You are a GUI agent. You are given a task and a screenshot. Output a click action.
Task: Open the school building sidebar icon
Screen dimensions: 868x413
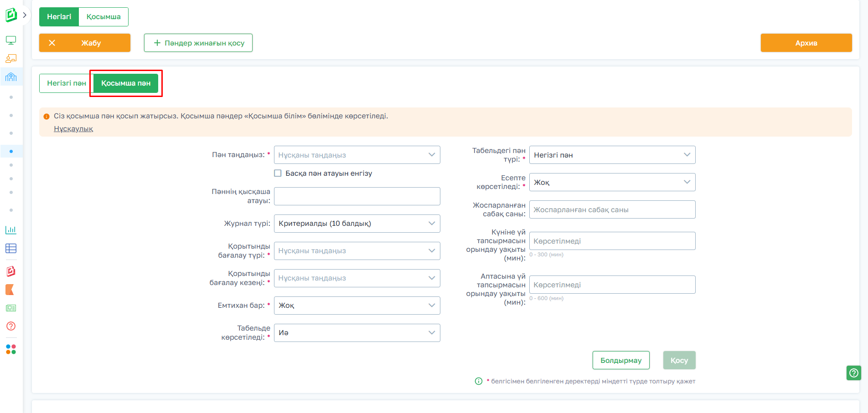tap(11, 77)
